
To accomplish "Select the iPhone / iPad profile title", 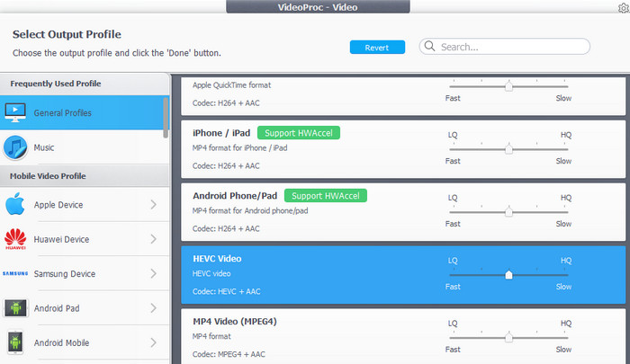I will tap(221, 133).
